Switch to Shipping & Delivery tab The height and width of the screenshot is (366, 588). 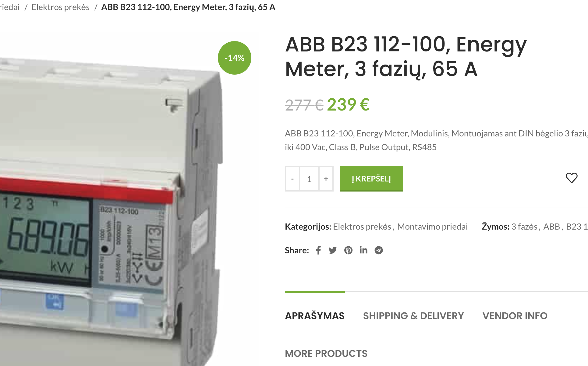tap(413, 316)
